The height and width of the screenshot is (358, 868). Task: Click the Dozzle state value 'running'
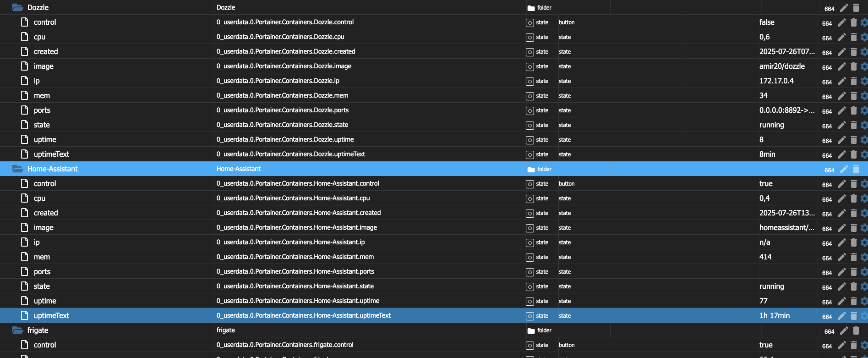click(772, 125)
